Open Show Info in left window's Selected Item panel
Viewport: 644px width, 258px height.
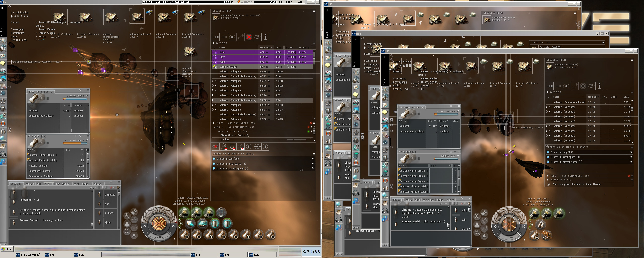tap(265, 37)
